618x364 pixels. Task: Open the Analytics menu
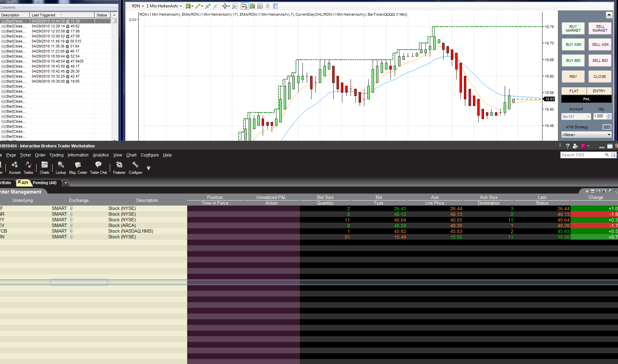point(101,155)
